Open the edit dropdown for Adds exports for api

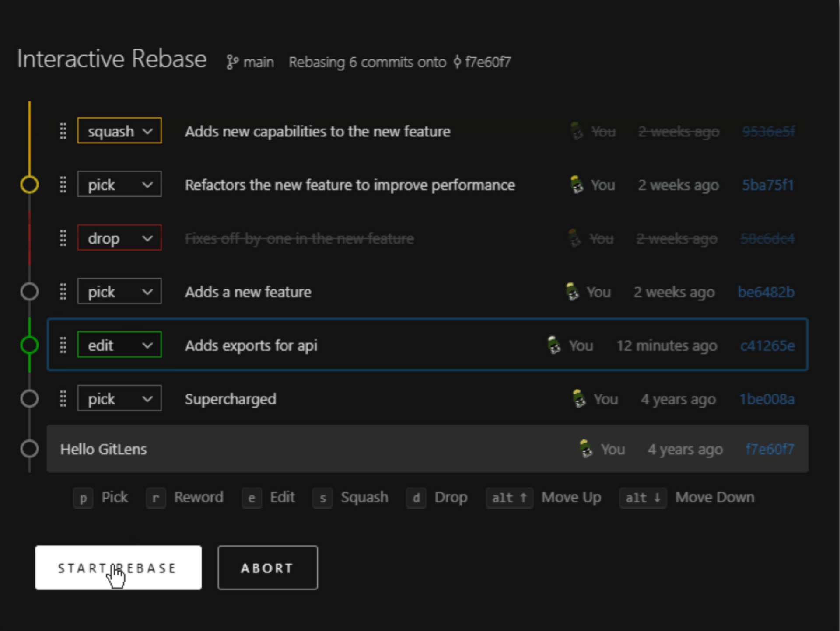coord(119,345)
